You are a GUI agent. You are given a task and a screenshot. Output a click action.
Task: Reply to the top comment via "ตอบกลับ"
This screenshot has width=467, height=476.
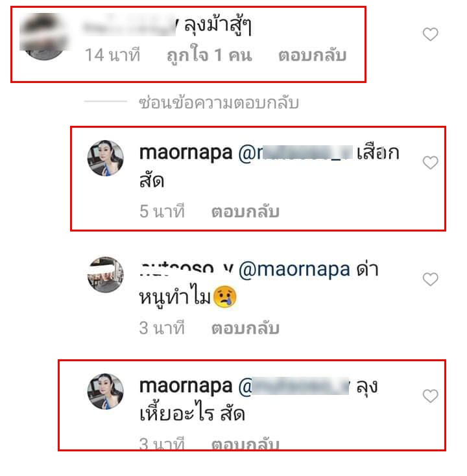pos(313,55)
